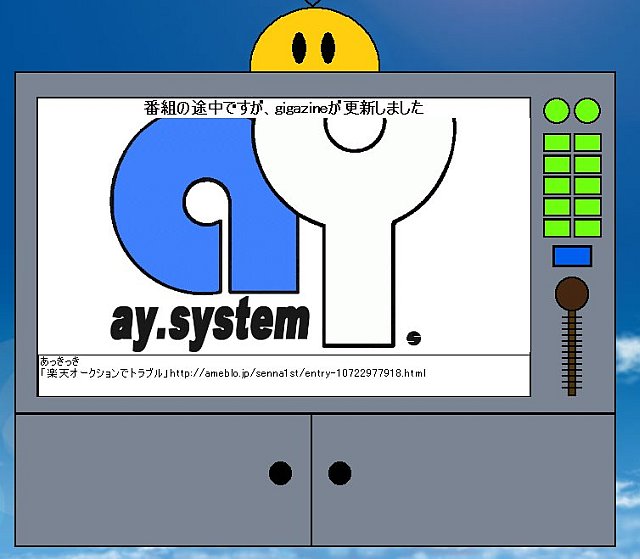Click the white 'Y' logo
This screenshot has width=640, height=559.
(355, 233)
